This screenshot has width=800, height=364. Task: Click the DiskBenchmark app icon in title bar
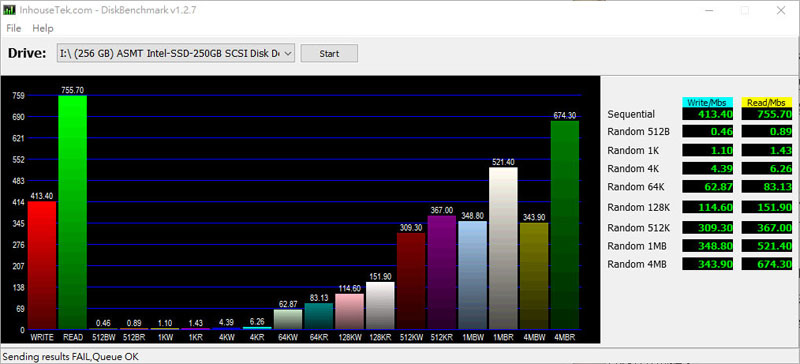[9, 10]
